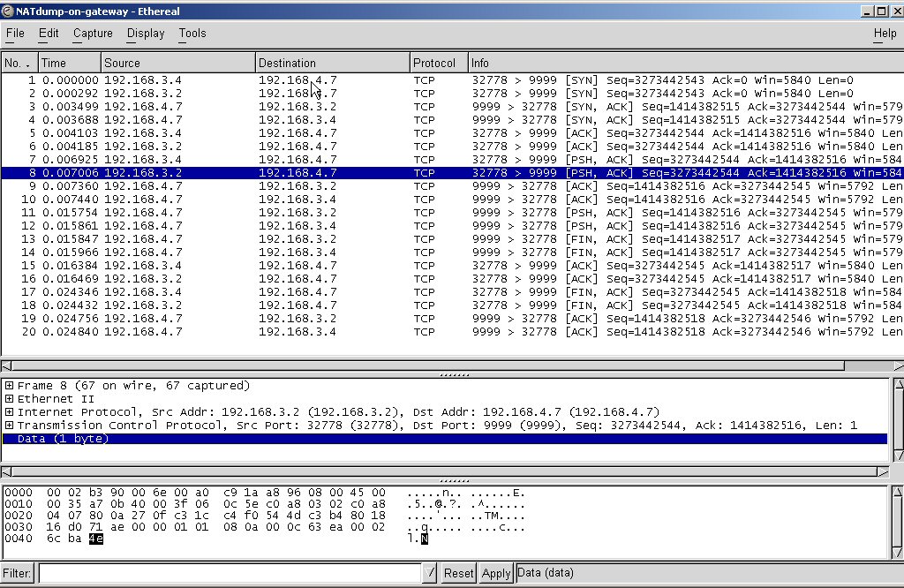This screenshot has width=904, height=588.
Task: Click the packet list horizontal scrollbar
Action: click(441, 365)
